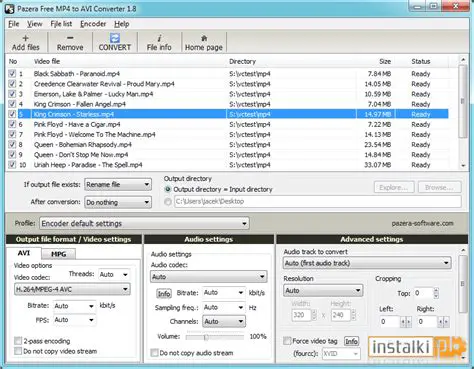Click the audio codec Info button

point(164,293)
